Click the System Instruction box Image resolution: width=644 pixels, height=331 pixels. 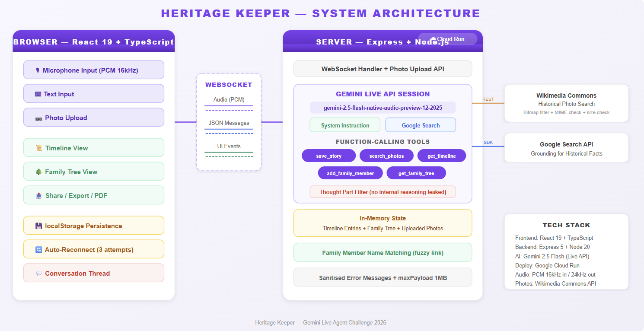click(x=345, y=125)
